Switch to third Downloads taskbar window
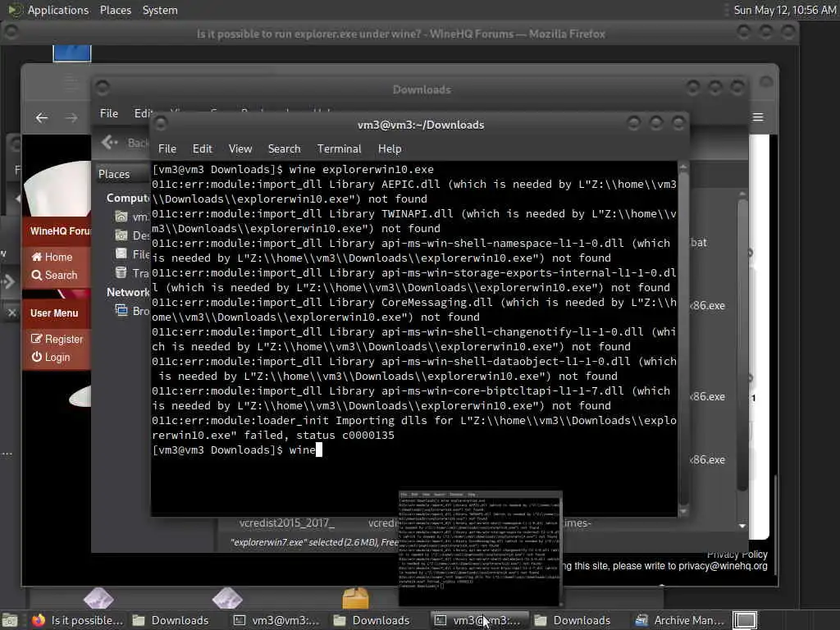Image resolution: width=840 pixels, height=630 pixels. 573,620
